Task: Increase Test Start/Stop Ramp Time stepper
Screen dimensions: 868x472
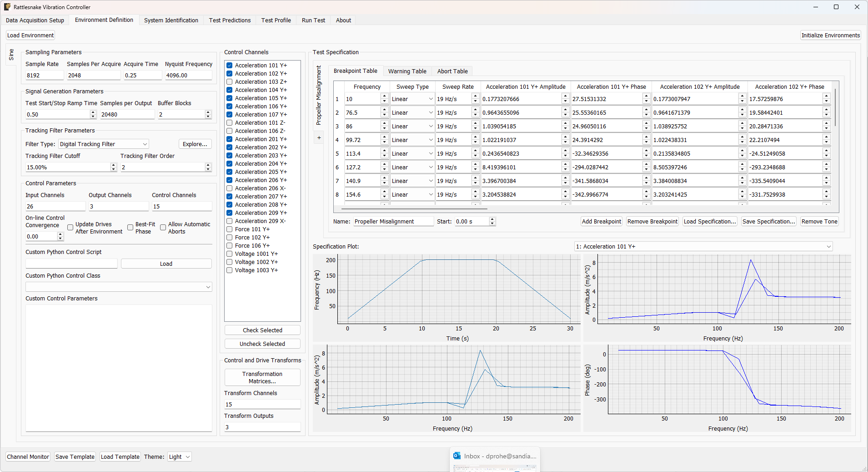Action: [93, 112]
